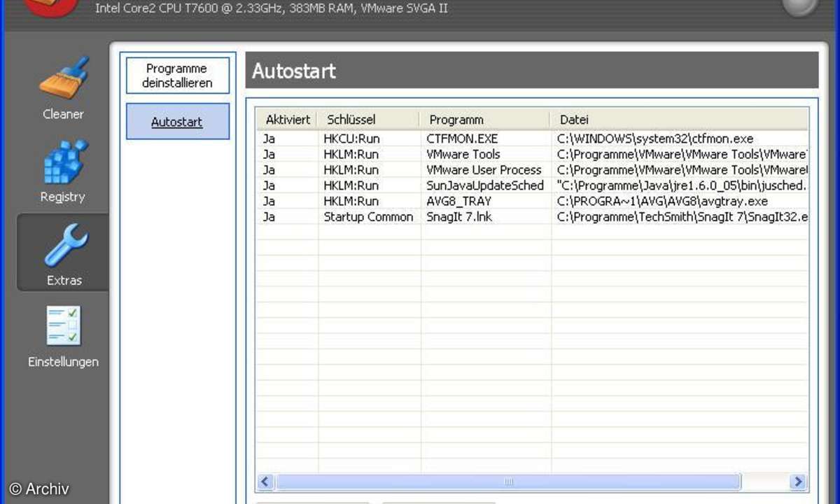Select the CTFMON.EXE autostart entry

[x=462, y=139]
